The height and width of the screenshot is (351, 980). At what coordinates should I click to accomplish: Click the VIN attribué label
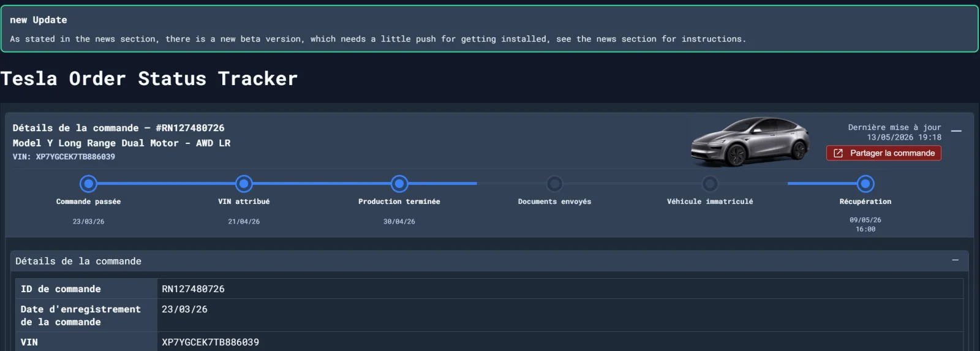click(x=244, y=202)
